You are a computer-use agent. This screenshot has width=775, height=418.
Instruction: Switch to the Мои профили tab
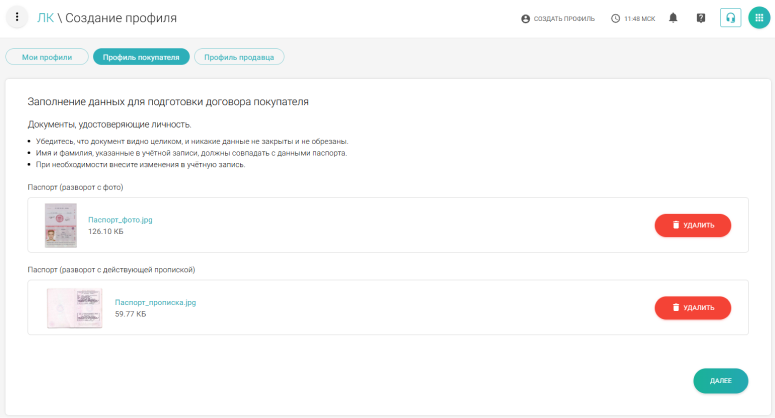(x=47, y=57)
